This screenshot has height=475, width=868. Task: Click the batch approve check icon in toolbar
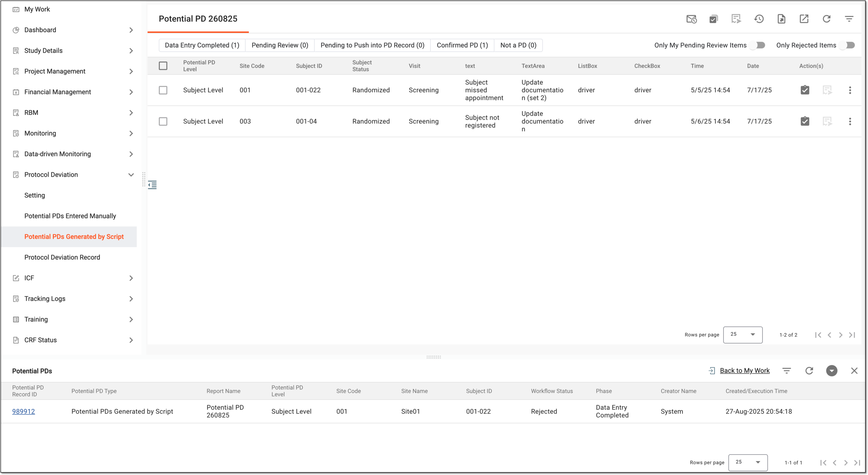click(713, 19)
